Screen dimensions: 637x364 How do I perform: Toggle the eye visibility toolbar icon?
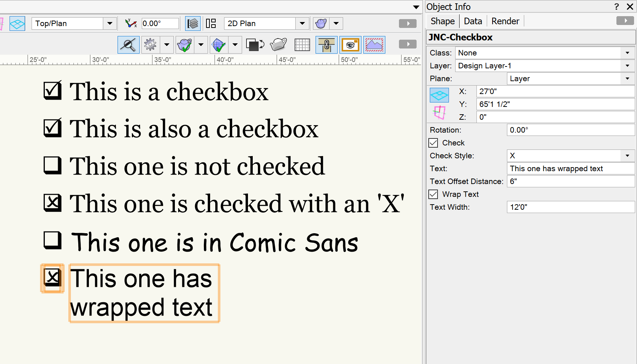click(350, 44)
